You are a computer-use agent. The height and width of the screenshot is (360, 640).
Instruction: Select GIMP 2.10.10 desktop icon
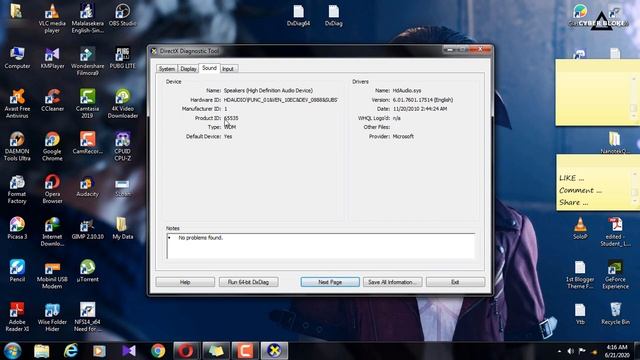(87, 229)
